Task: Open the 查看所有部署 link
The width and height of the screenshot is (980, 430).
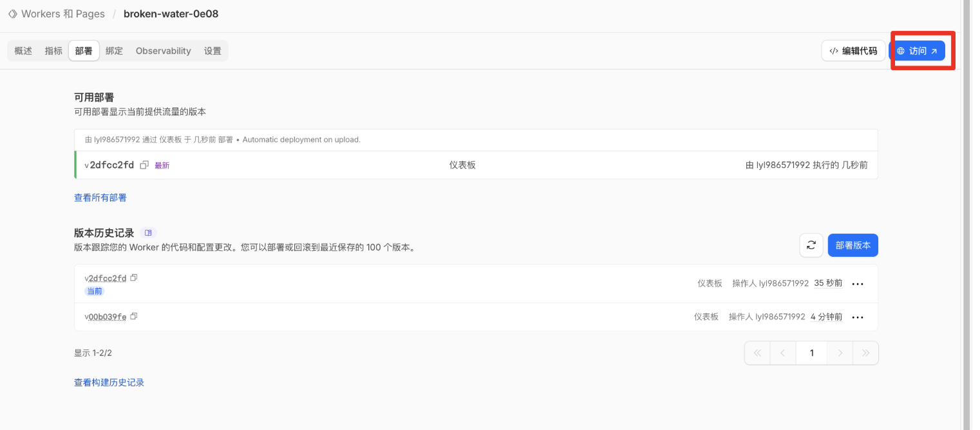Action: click(x=100, y=198)
